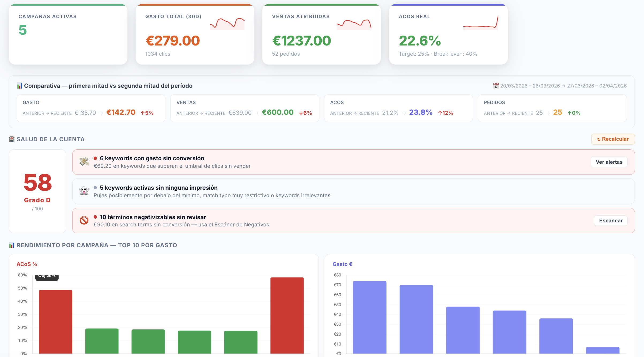Click the chart icon by Rendimiento header
The height and width of the screenshot is (357, 644).
tap(12, 245)
